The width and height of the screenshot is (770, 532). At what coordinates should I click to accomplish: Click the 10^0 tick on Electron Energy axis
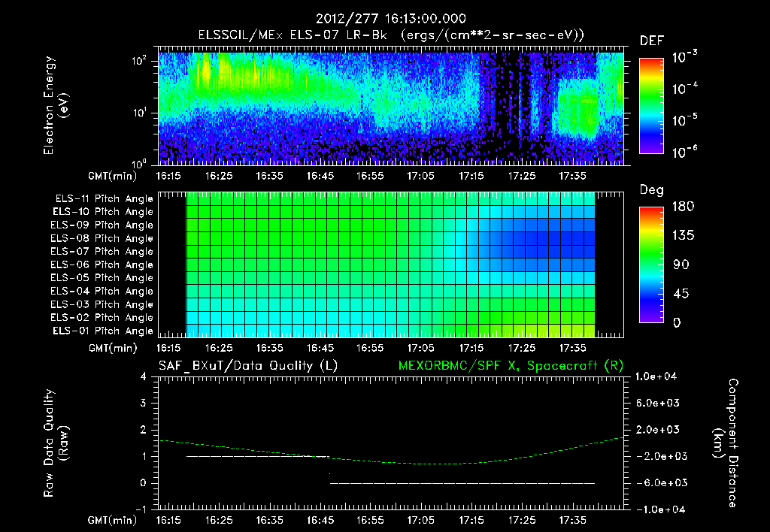140,163
